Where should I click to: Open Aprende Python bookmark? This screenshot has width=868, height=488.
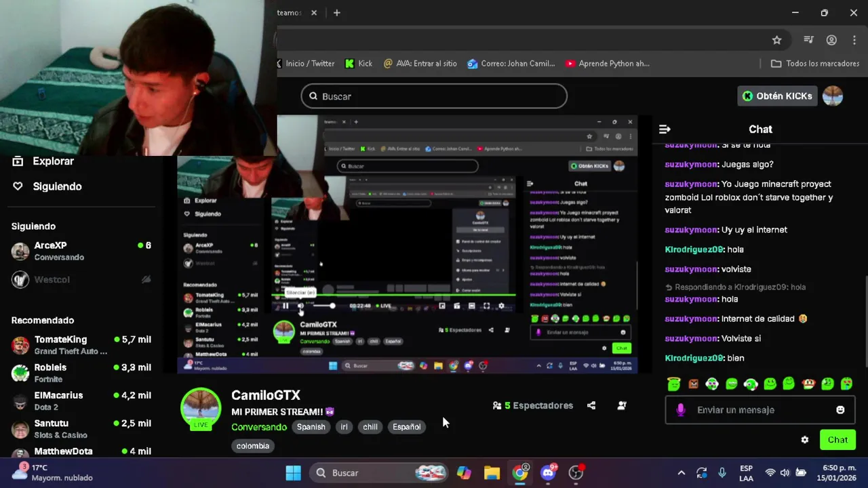coord(608,64)
